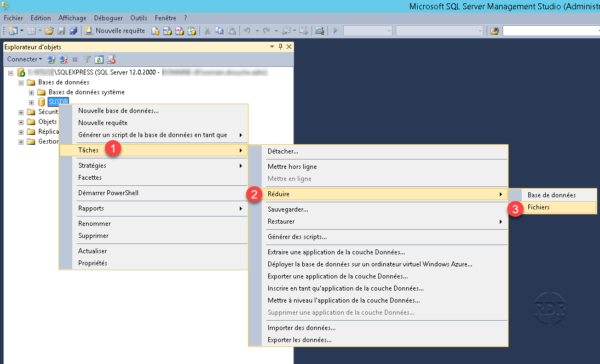Click the search input field in toolbar
Viewport: 600px width, 364px height.
coord(551,31)
